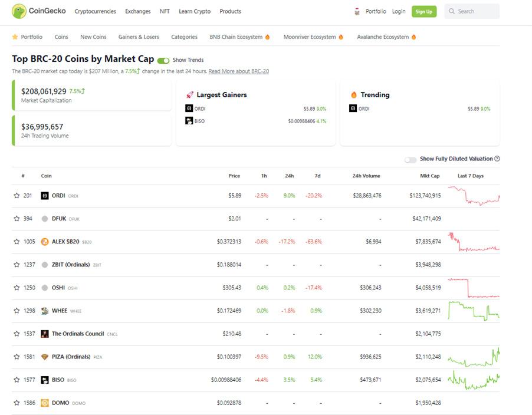Viewport: 532px width, 415px height.
Task: Click the green Sign Up button
Action: (424, 12)
